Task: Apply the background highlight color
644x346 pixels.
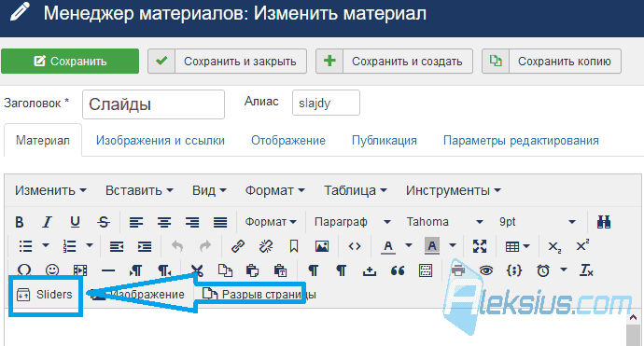Action: [x=431, y=246]
